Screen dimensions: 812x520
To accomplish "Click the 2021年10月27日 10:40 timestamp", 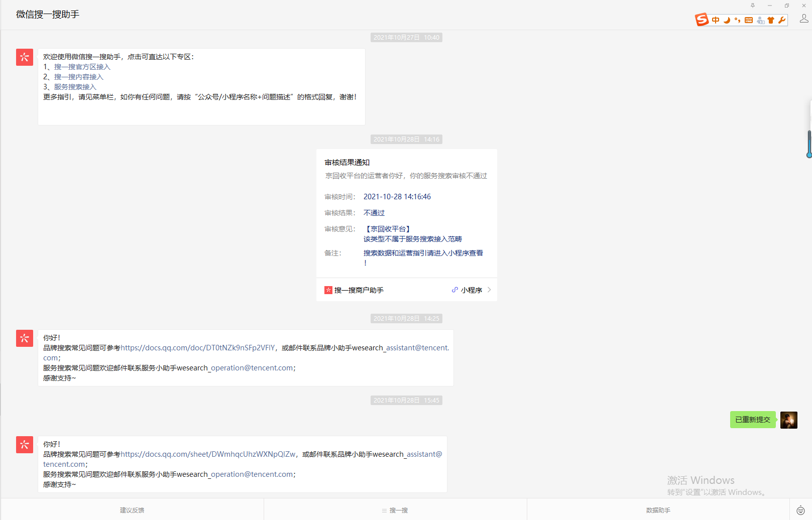I will pyautogui.click(x=407, y=38).
